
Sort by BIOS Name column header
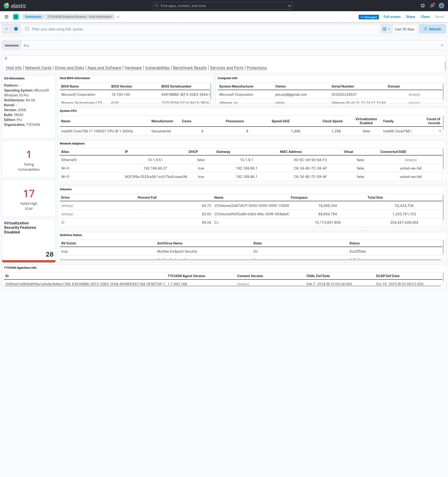tap(70, 86)
